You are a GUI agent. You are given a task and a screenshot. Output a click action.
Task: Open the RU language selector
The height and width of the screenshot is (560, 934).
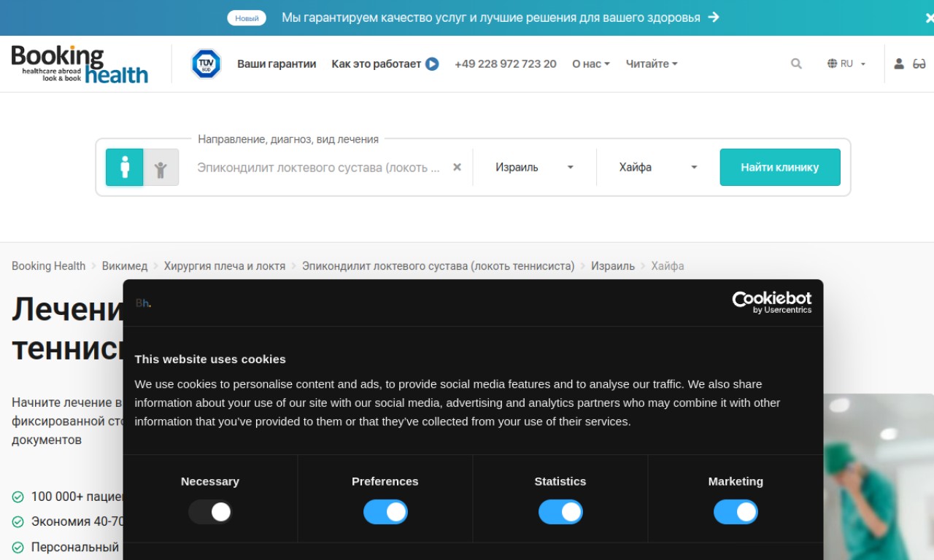[x=846, y=64]
